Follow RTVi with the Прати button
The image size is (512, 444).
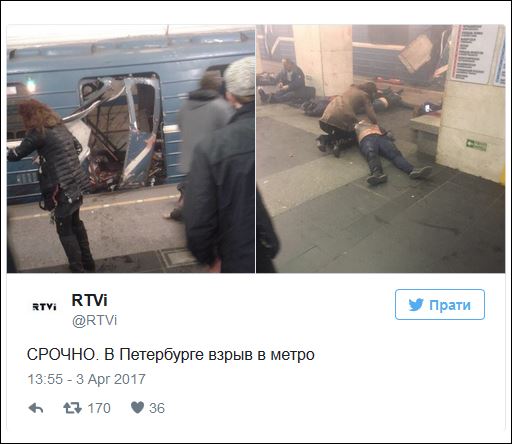440,305
